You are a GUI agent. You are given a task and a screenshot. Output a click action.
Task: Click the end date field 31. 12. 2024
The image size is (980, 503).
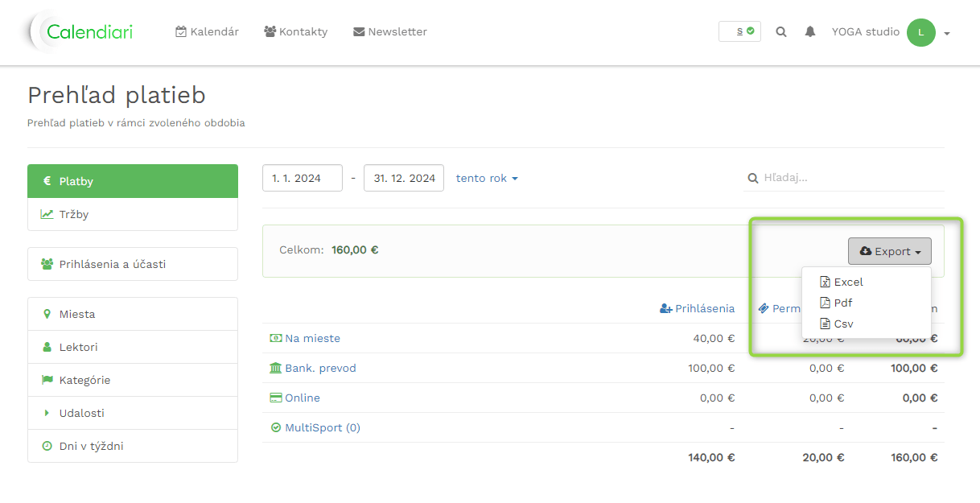[x=404, y=178]
